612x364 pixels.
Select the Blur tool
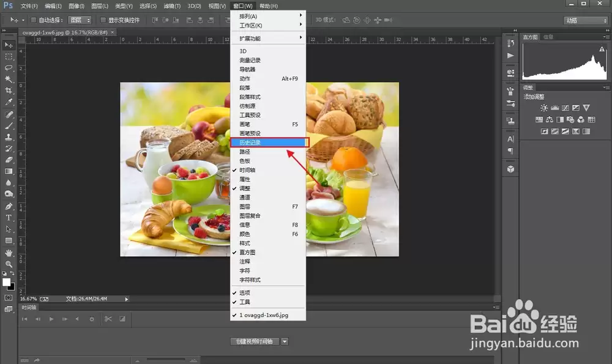pos(9,182)
